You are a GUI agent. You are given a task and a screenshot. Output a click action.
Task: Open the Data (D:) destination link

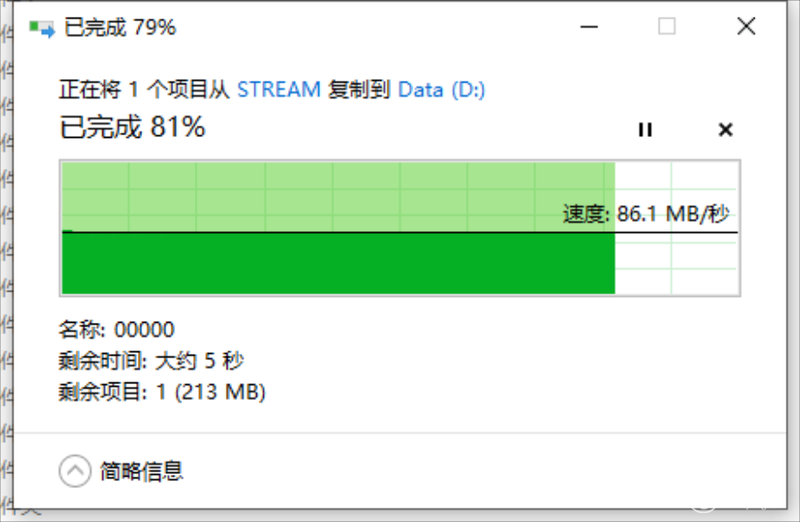[441, 90]
